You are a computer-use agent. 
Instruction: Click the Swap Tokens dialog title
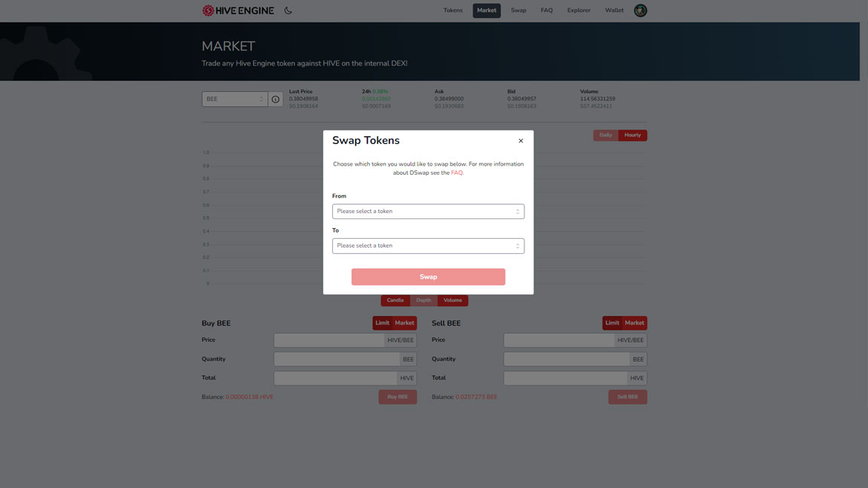pyautogui.click(x=366, y=141)
